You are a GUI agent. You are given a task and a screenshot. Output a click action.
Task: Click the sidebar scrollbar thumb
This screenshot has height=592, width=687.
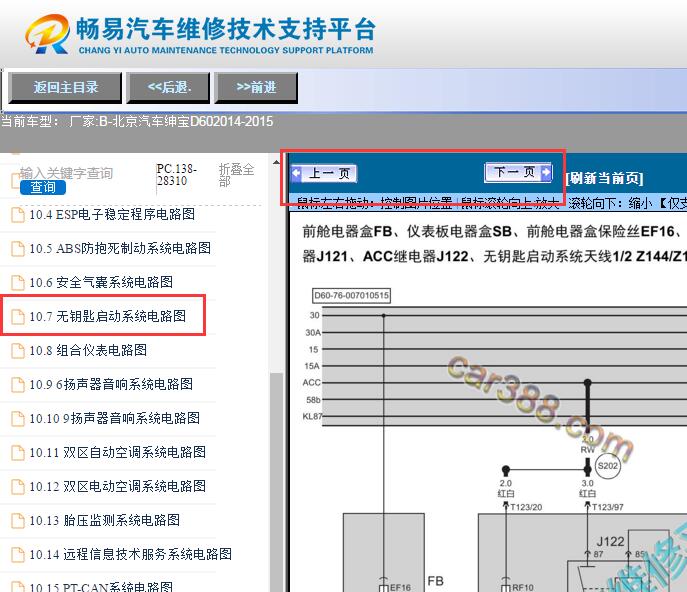[276, 482]
